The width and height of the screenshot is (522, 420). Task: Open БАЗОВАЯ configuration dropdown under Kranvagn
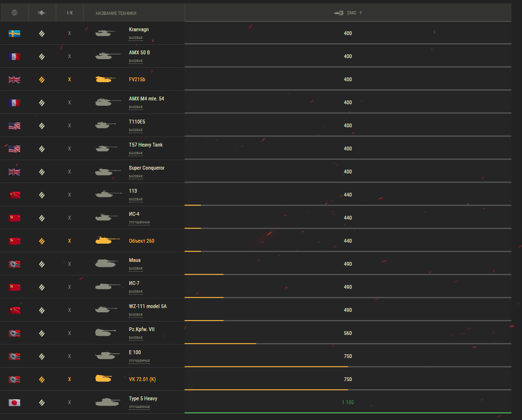(x=136, y=38)
